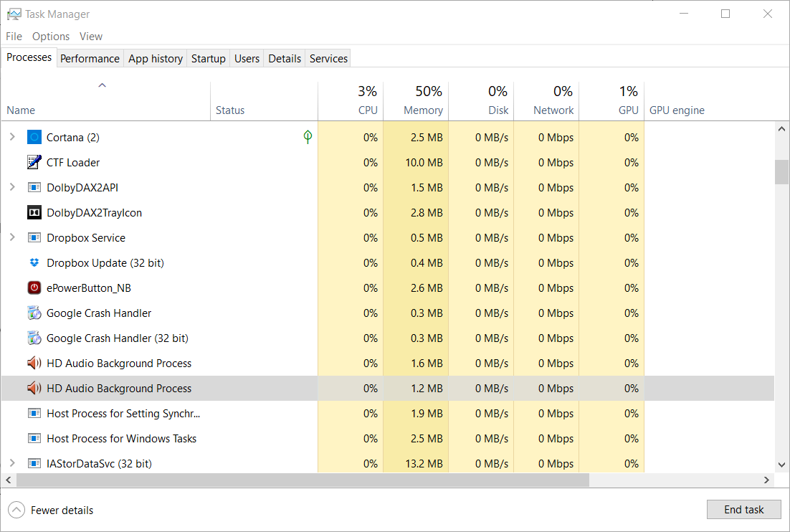
Task: Expand the Dropbox Service process group
Action: pos(13,237)
